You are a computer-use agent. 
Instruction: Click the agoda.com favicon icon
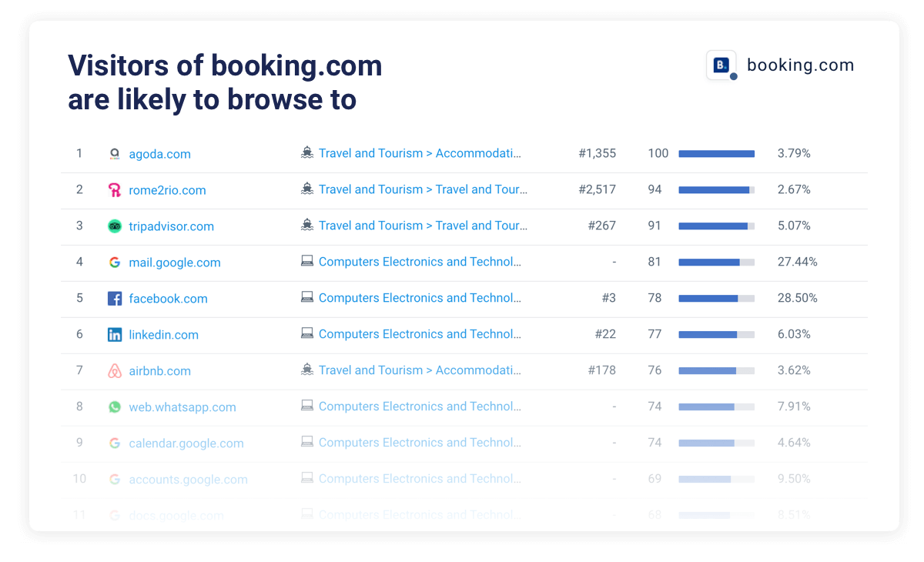[x=115, y=154]
